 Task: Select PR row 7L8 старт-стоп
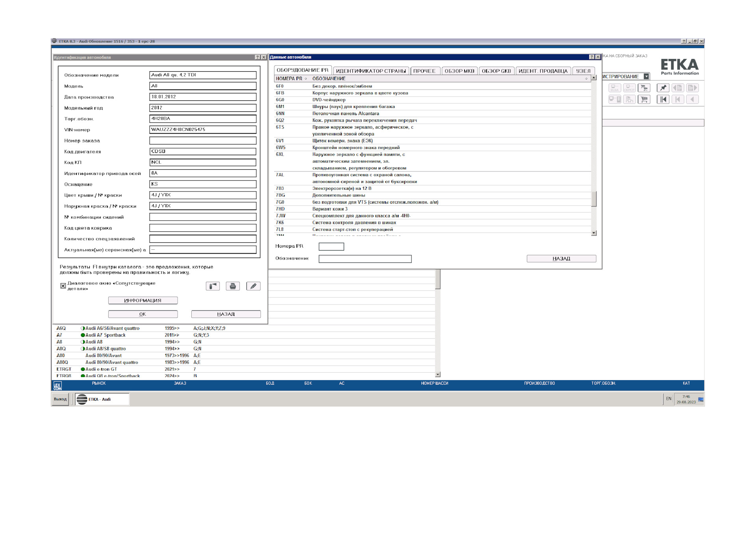[432, 230]
